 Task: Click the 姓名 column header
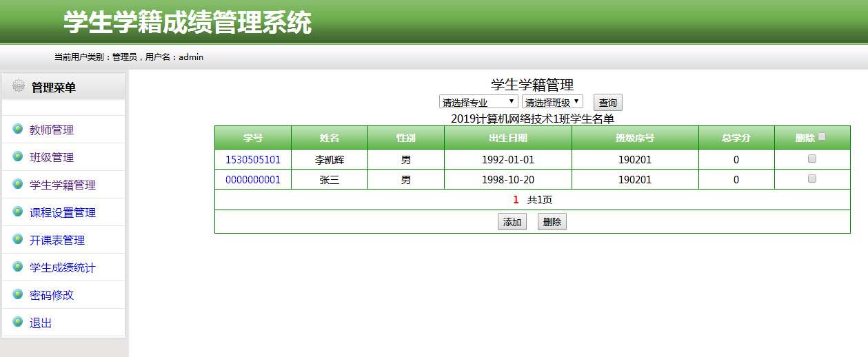coord(330,138)
